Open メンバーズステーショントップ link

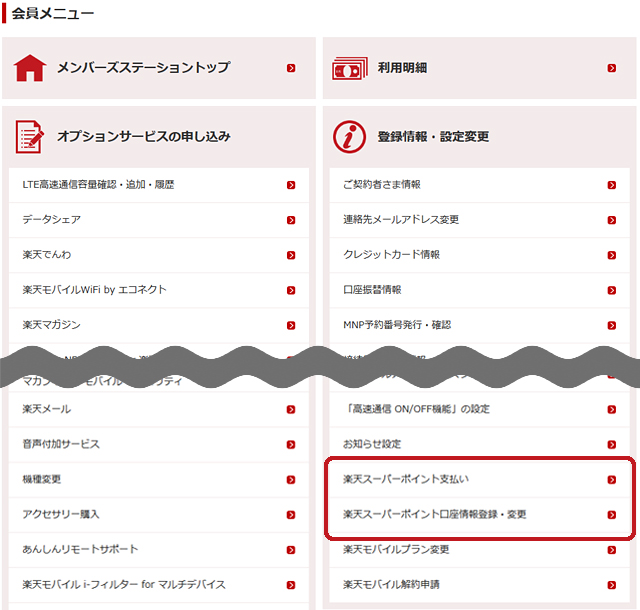pyautogui.click(x=143, y=67)
